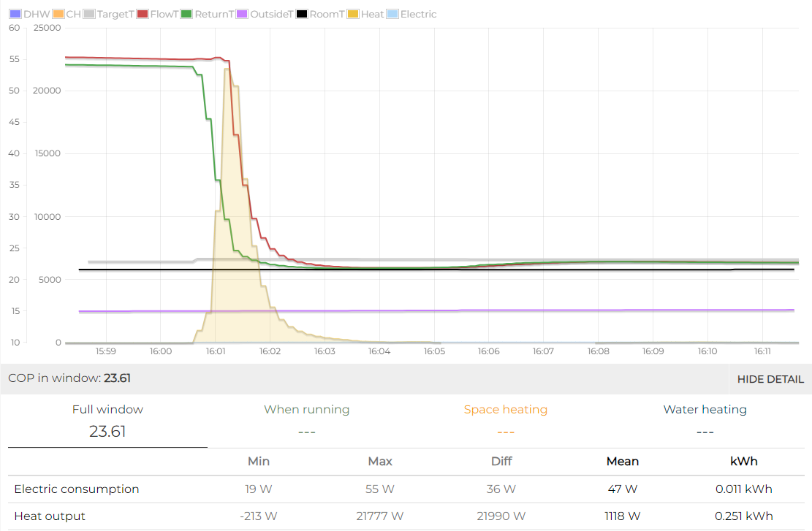812x531 pixels.
Task: Click the Electric consumption row label
Action: pyautogui.click(x=77, y=489)
